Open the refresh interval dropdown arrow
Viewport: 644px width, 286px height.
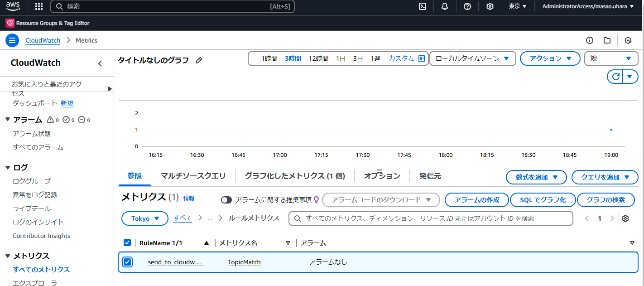pos(630,77)
